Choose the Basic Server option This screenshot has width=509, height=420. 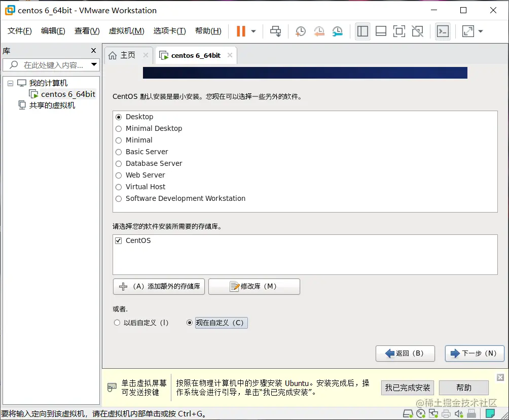point(142,152)
